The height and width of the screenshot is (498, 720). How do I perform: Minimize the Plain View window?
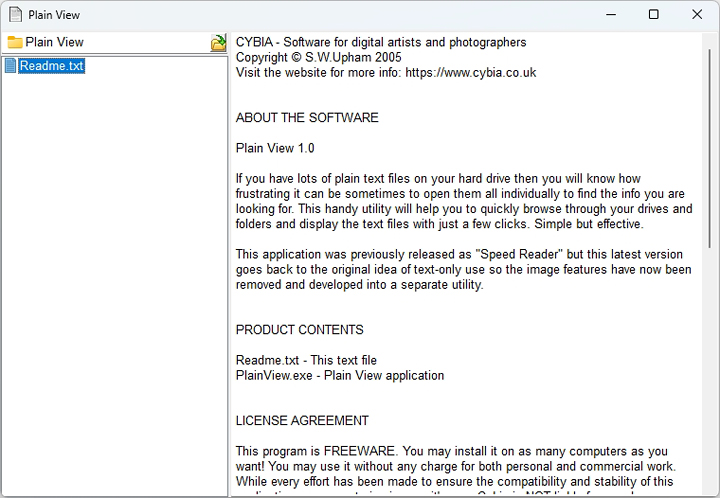click(609, 15)
